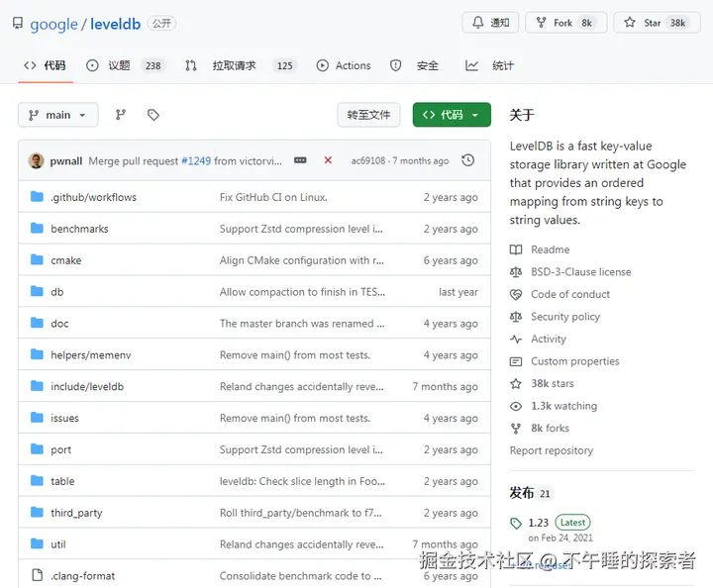The image size is (713, 588).
Task: Open commit history clock icon
Action: click(467, 160)
